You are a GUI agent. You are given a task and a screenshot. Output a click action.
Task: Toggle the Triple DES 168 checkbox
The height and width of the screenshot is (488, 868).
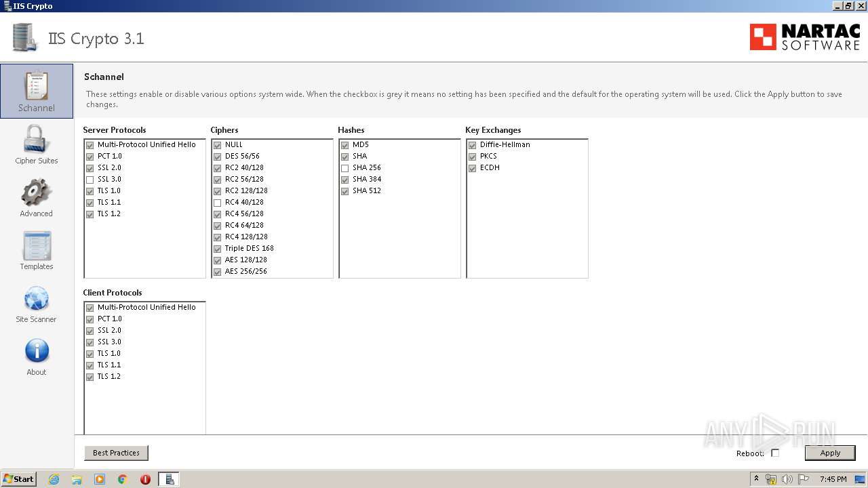(217, 249)
